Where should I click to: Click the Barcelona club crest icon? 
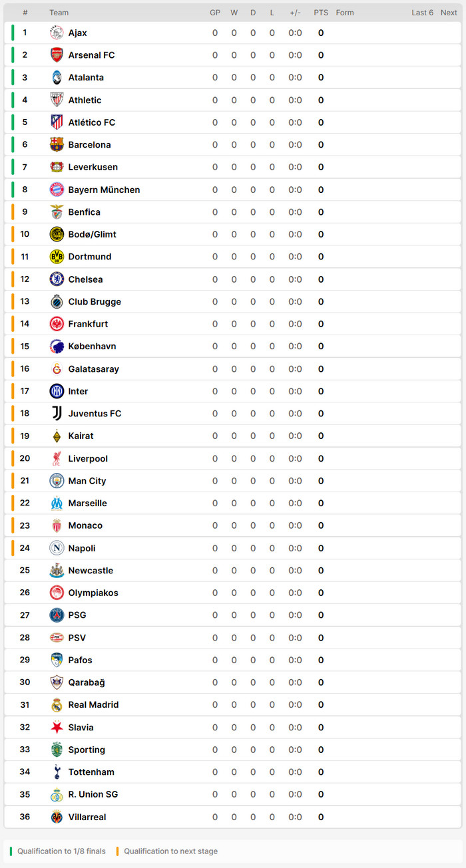(57, 144)
